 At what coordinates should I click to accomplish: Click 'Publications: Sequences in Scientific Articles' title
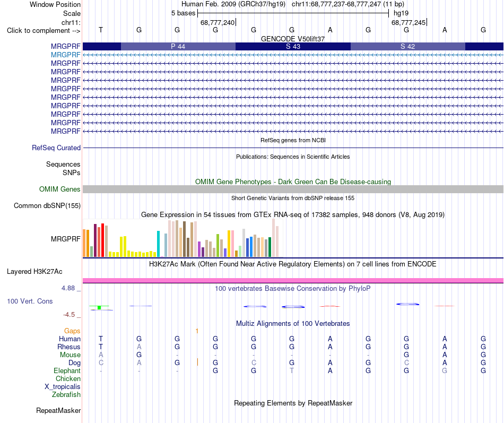click(x=293, y=157)
